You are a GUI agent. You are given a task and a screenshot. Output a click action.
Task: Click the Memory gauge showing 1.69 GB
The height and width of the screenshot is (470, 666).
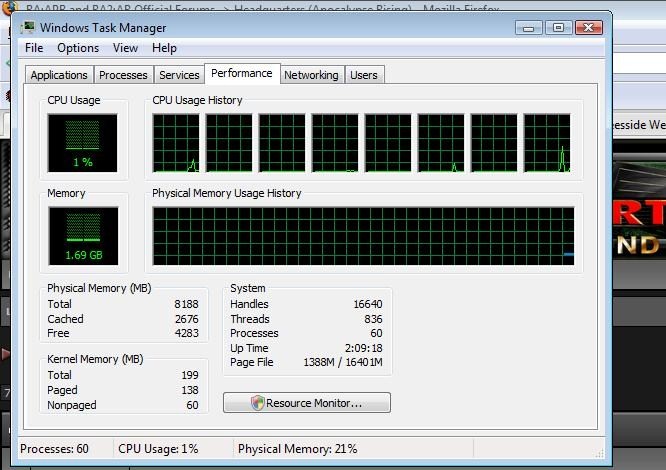point(82,238)
